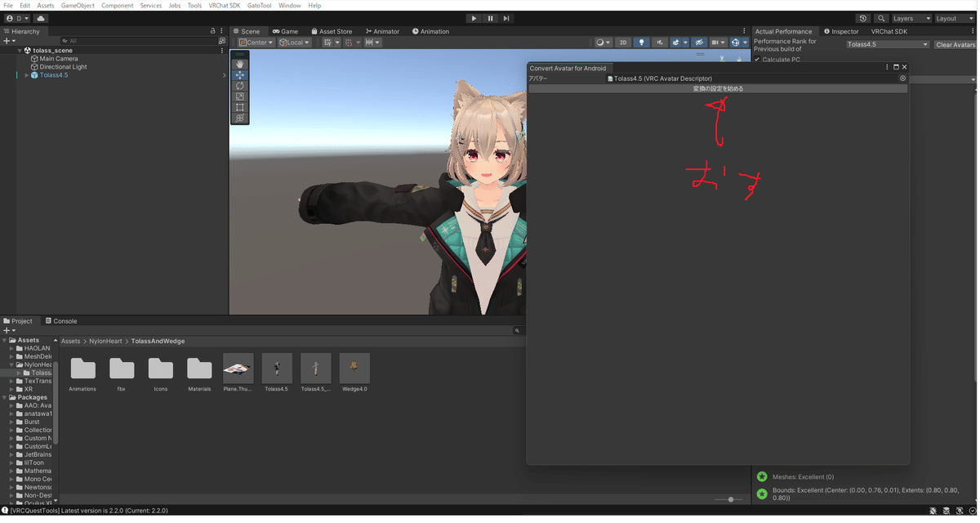The width and height of the screenshot is (980, 523).
Task: Click the Play button
Action: [x=474, y=18]
